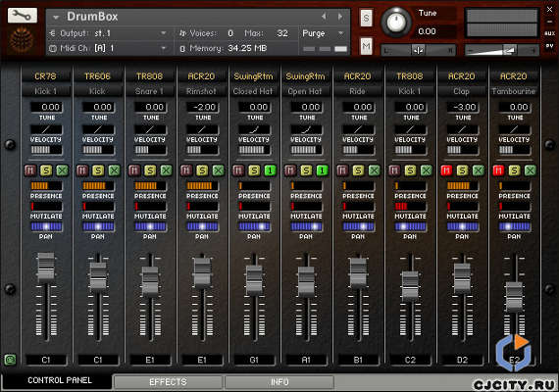559x392 pixels.
Task: Open the Midi Ch dropdown
Action: point(164,48)
